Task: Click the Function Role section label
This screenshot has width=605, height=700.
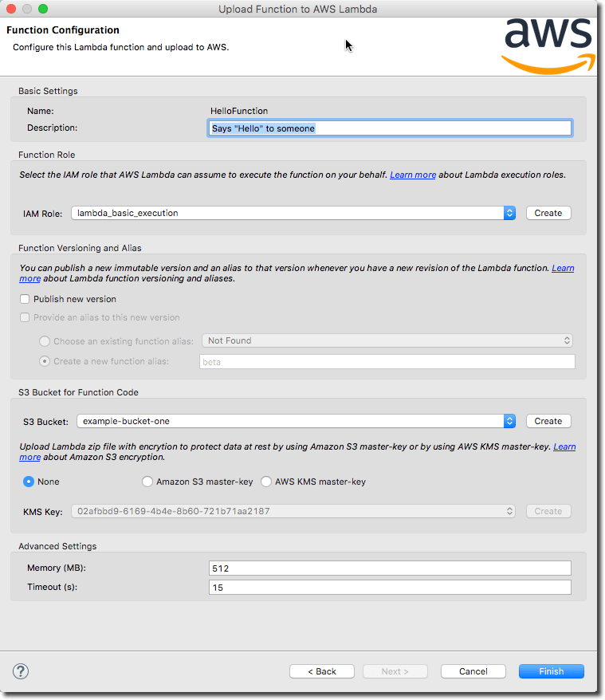Action: click(x=46, y=155)
